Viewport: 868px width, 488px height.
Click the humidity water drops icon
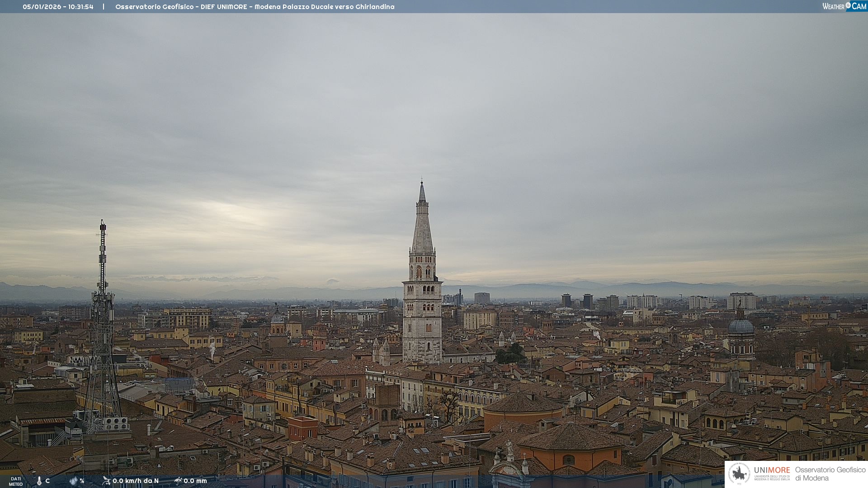73,481
